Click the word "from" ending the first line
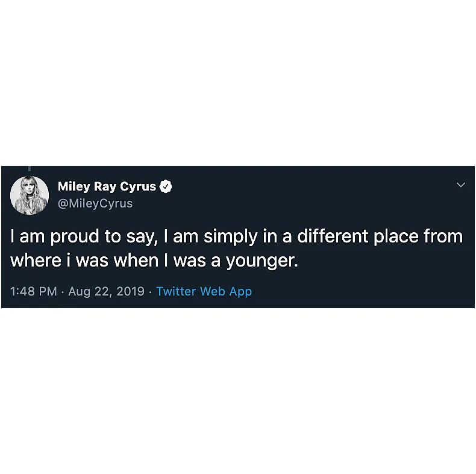Image resolution: width=476 pixels, height=474 pixels. tap(443, 236)
